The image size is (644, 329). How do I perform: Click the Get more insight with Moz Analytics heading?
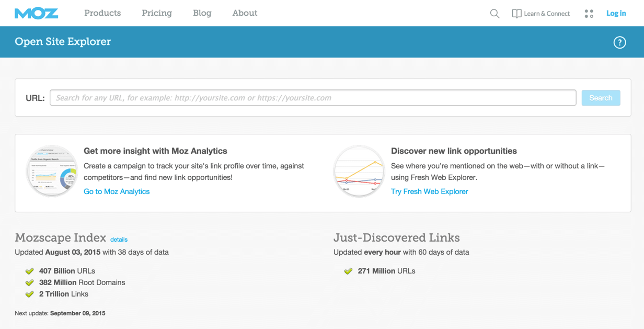click(x=155, y=151)
